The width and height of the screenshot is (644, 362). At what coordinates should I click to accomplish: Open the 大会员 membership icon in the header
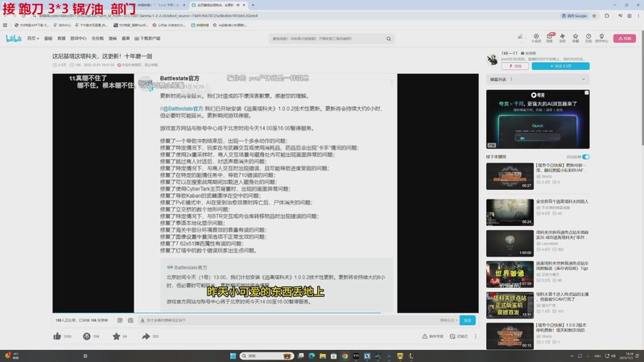click(536, 38)
